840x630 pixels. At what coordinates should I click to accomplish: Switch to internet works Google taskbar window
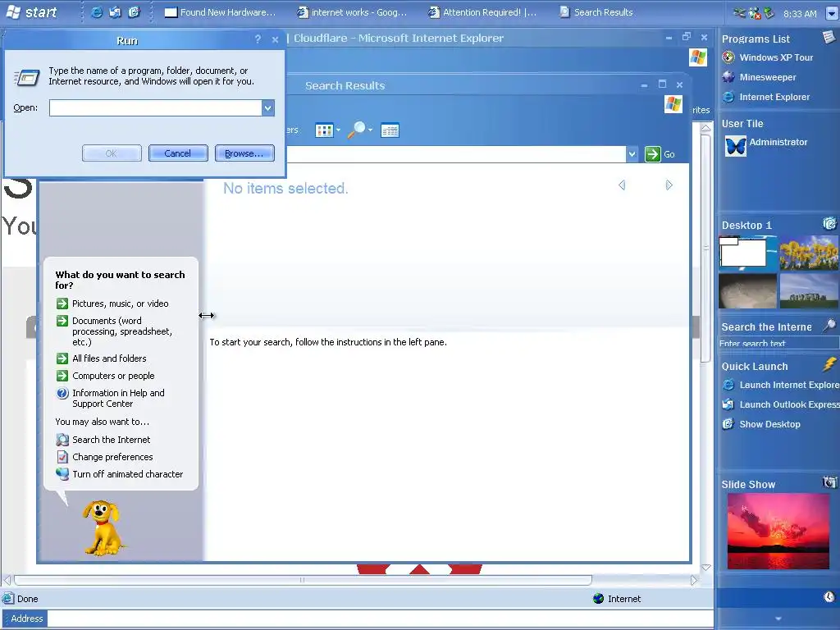pos(352,11)
